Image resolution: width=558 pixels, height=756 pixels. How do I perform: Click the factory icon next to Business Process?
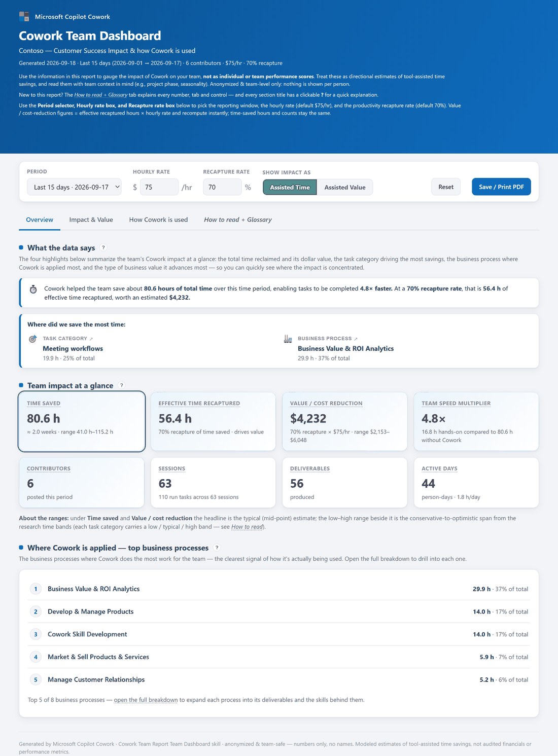point(288,339)
